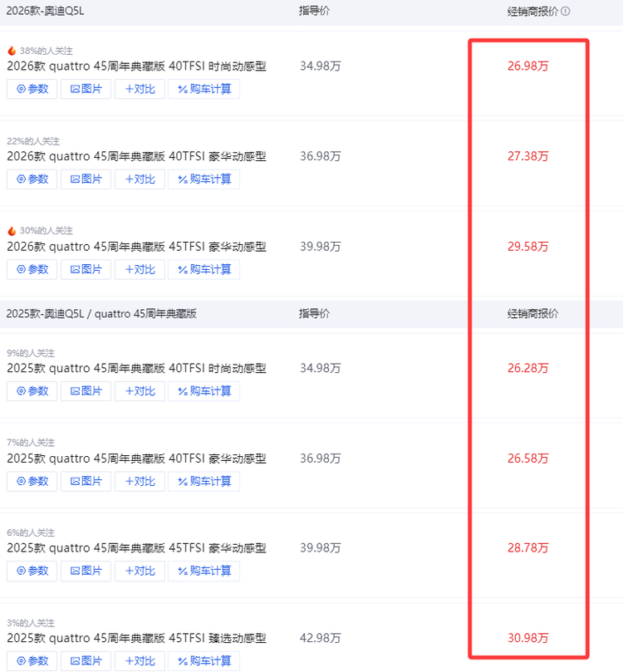View 图片 for 2025款 45TFSI 臻选动感型
Image resolution: width=623 pixels, height=672 pixels.
86,661
